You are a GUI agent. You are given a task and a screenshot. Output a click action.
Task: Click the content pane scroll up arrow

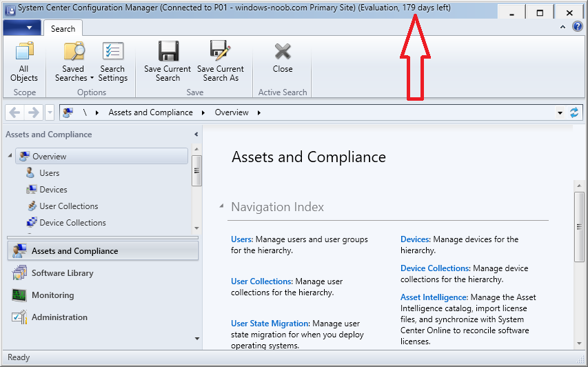579,186
